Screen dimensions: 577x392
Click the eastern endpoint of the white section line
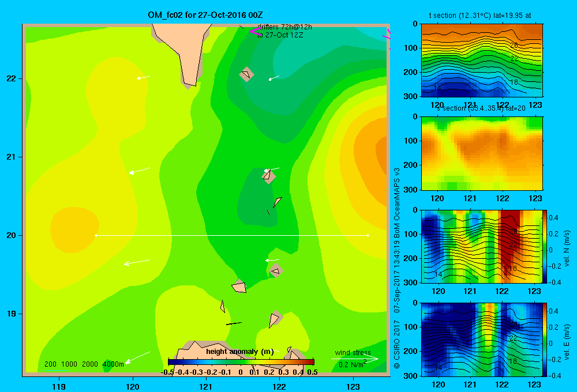tap(368, 235)
